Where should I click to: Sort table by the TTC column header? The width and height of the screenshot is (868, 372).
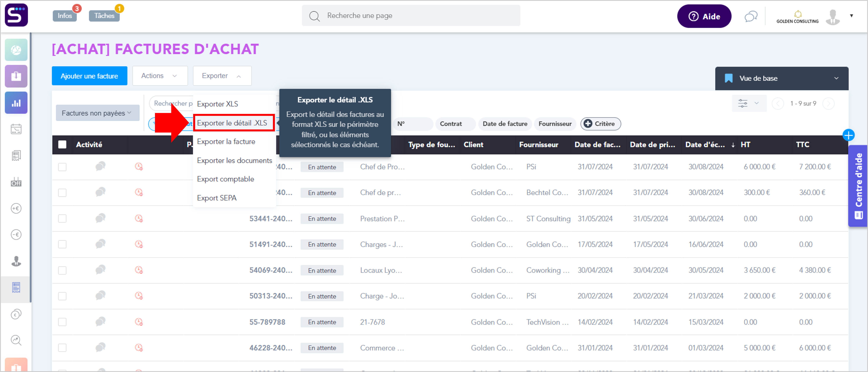[x=802, y=145]
